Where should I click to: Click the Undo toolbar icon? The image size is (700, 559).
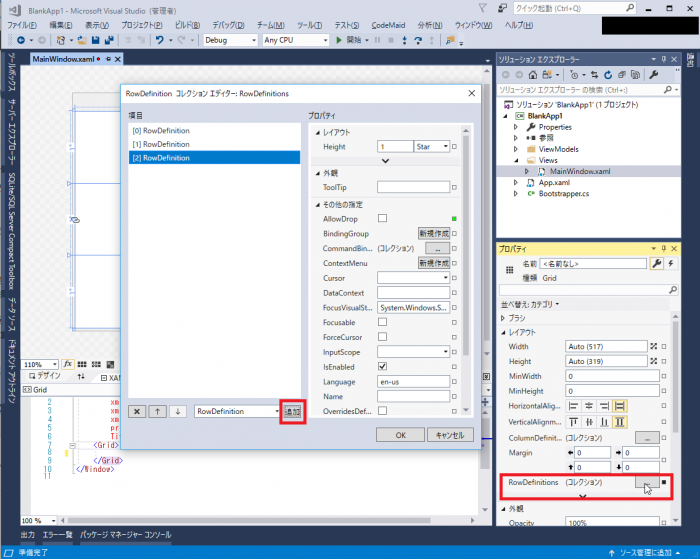tap(160, 40)
